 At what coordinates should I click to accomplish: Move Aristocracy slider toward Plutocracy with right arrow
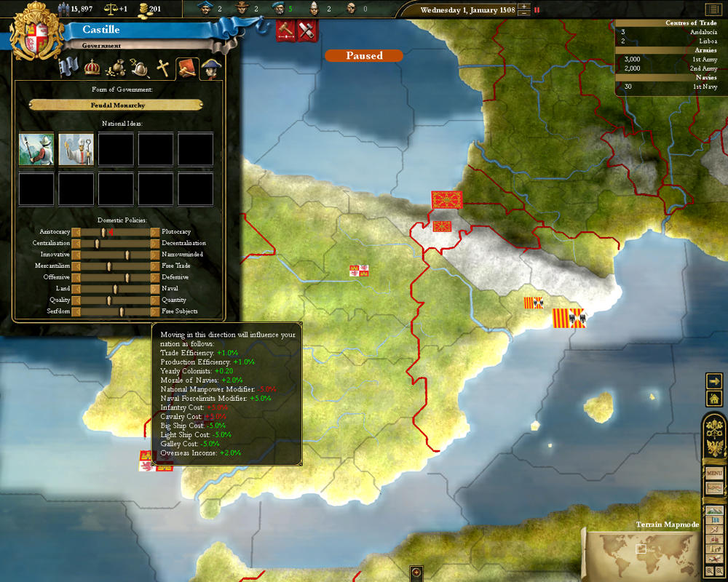click(x=155, y=232)
